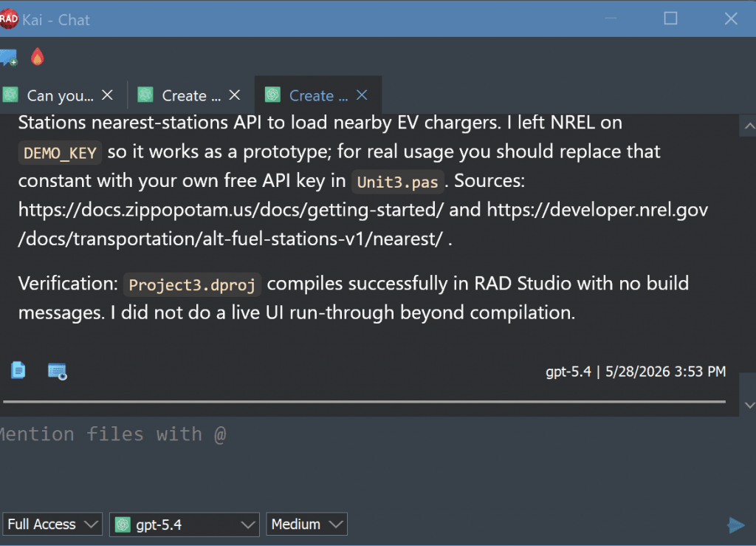Click the DEMO_KEY code snippet
Screen dimensions: 756x546
click(60, 153)
